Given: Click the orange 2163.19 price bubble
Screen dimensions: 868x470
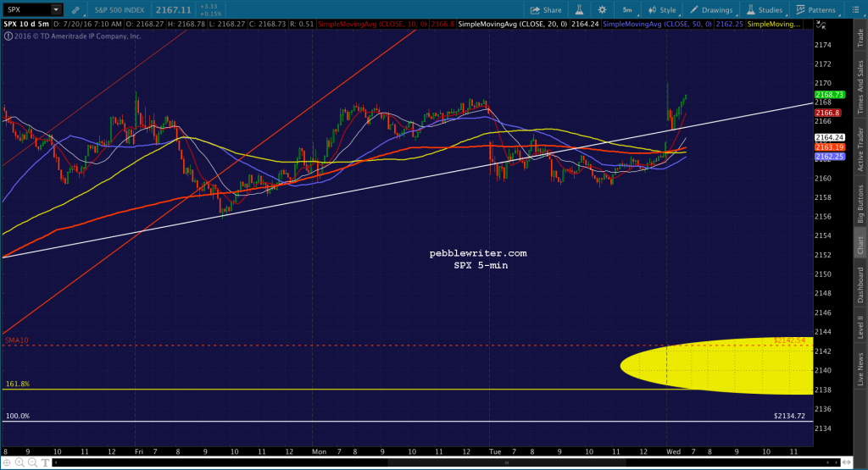Looking at the screenshot, I should pos(829,147).
